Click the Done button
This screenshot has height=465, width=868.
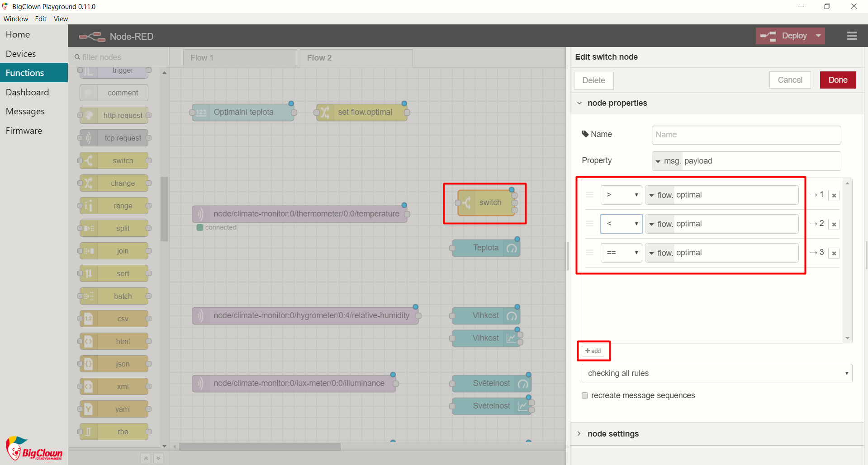838,80
